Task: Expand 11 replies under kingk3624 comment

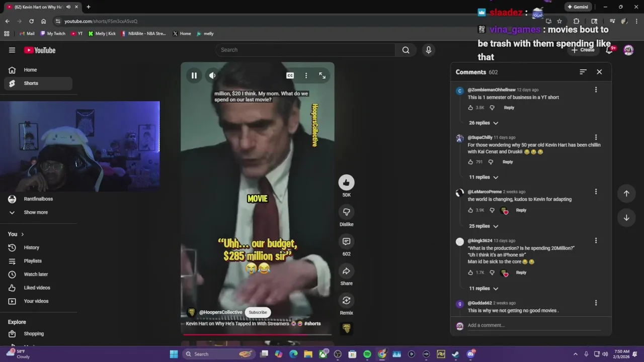Action: [x=484, y=288]
